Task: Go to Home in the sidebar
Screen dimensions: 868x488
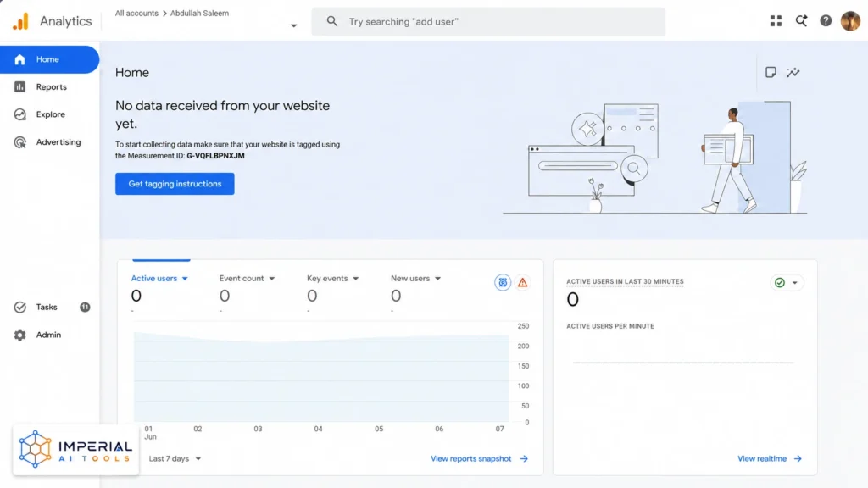Action: point(50,59)
